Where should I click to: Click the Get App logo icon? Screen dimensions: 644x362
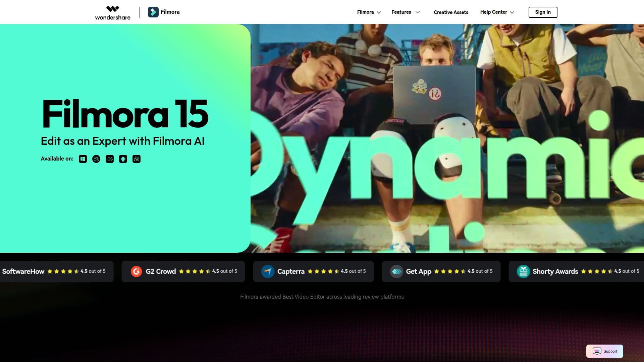coord(396,271)
